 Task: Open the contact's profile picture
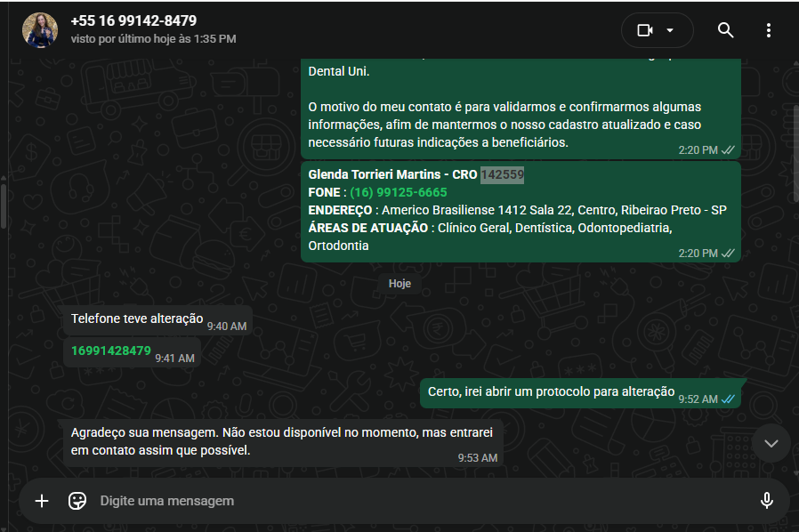coord(40,30)
